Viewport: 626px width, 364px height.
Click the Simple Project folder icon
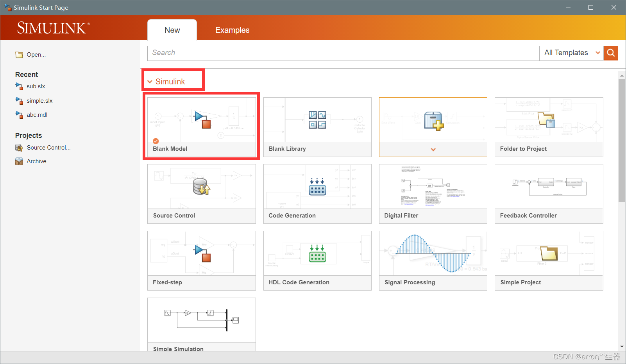pos(549,253)
